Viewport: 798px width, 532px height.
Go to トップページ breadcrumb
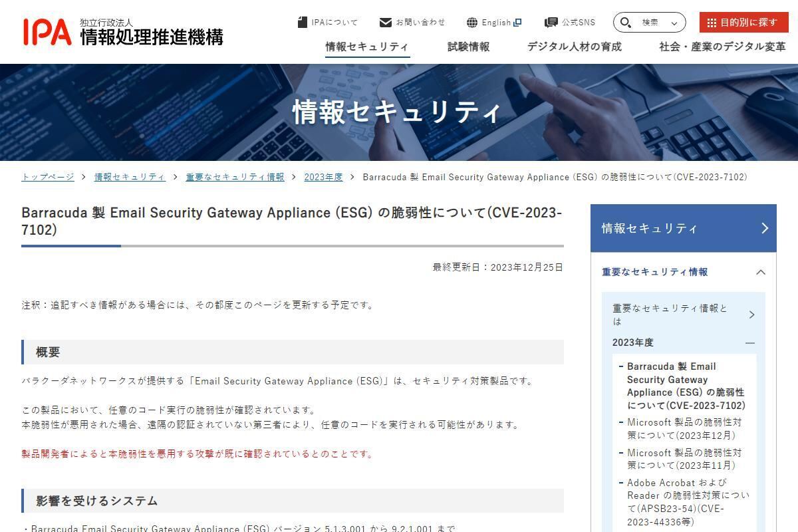point(48,177)
